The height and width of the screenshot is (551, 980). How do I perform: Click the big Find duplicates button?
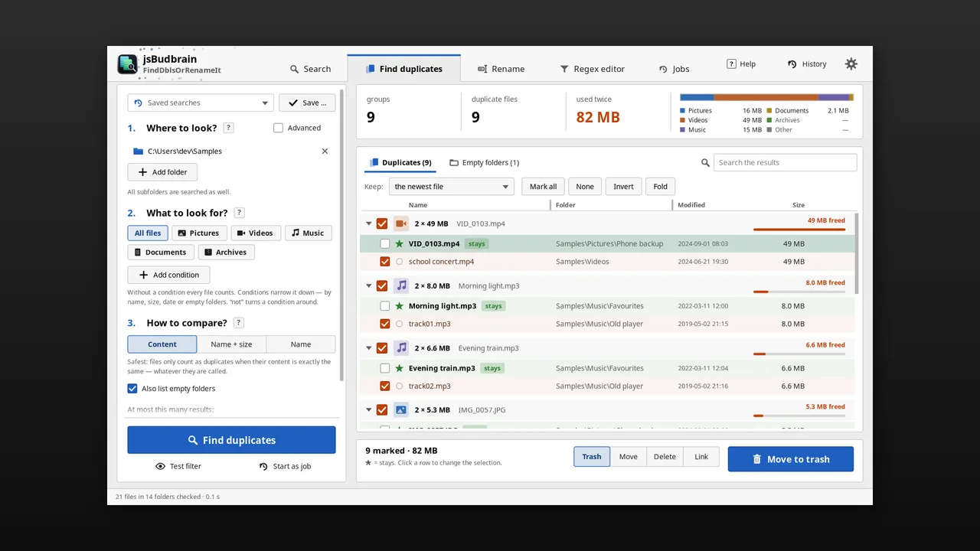231,440
